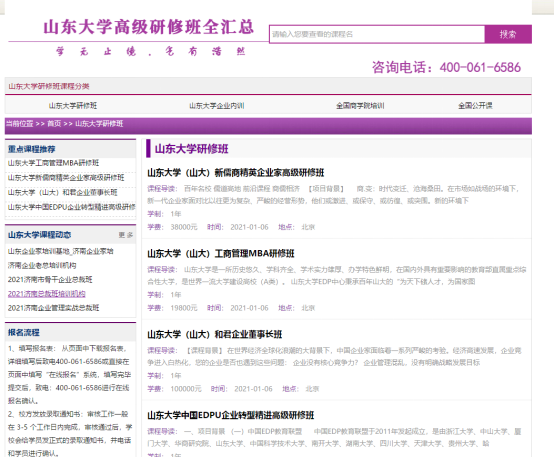Open news item 2021济南企业管理实战总裁班

(x=53, y=308)
